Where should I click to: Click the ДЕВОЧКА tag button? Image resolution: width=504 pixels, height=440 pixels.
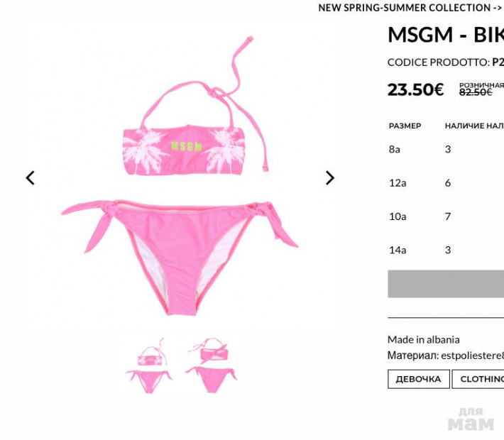[418, 379]
